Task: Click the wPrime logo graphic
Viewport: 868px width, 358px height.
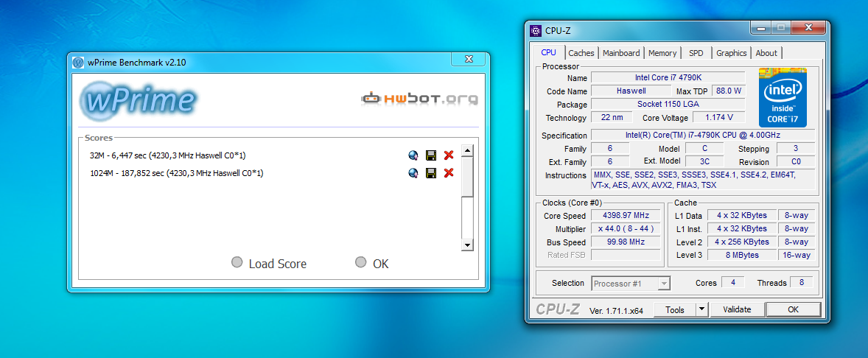Action: 139,101
